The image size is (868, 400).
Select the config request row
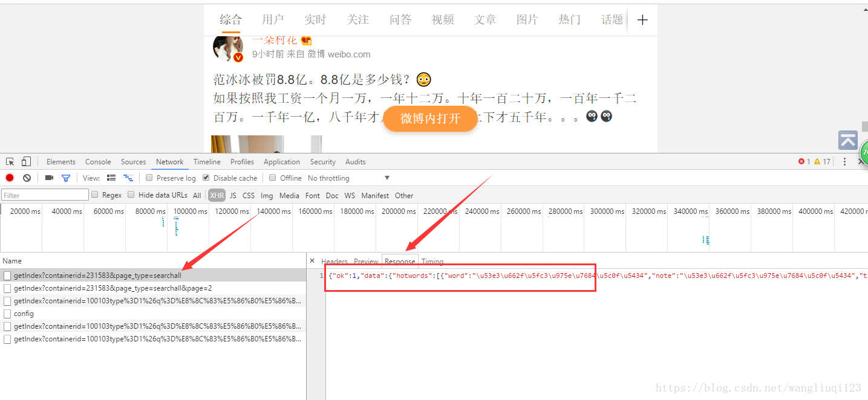pyautogui.click(x=153, y=313)
